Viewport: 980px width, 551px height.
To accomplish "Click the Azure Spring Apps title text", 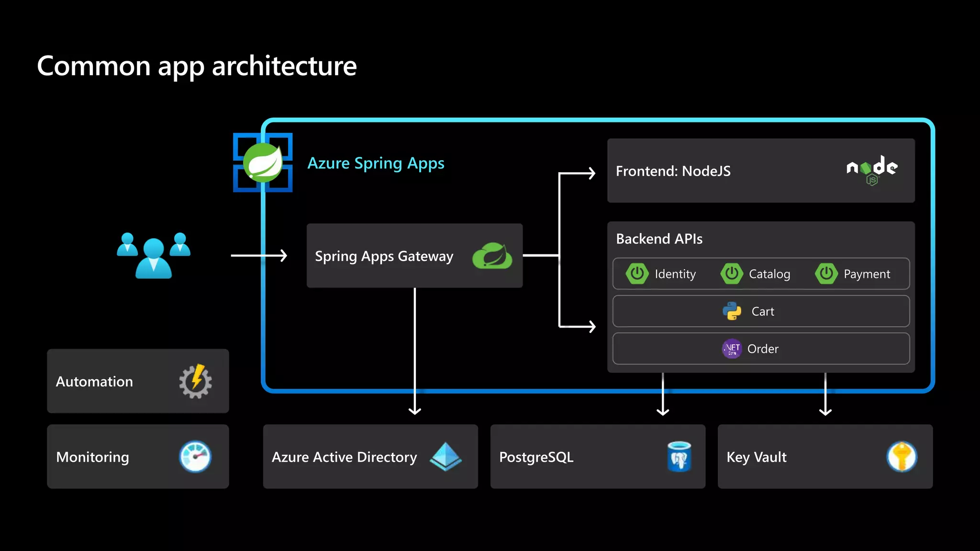I will point(376,163).
